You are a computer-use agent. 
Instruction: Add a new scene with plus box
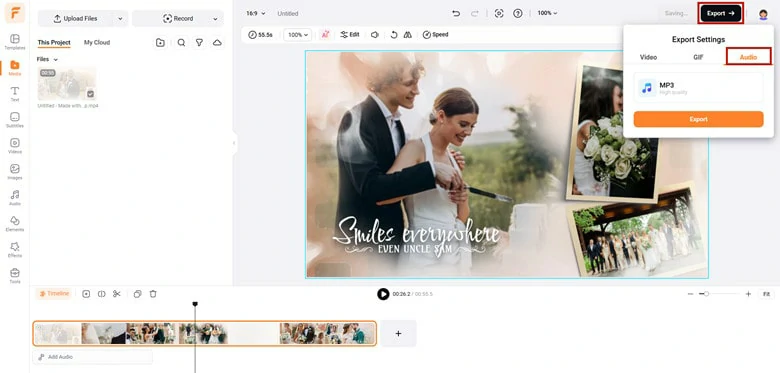point(398,333)
